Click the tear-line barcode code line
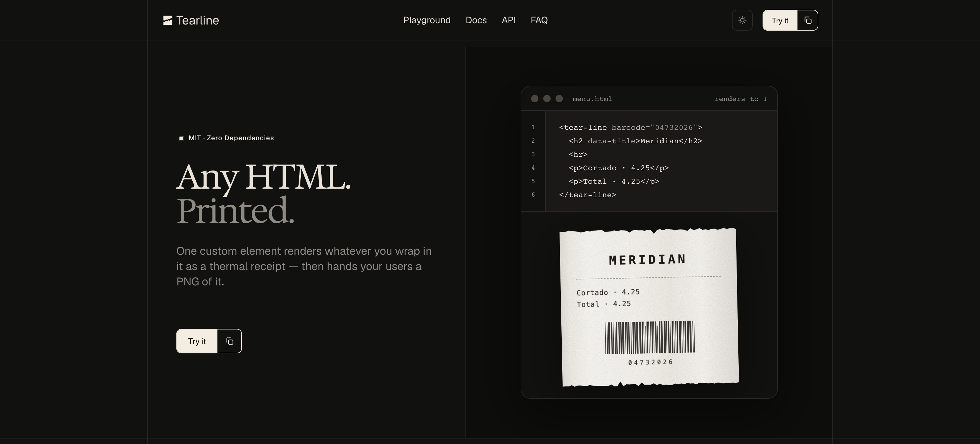 pos(631,127)
